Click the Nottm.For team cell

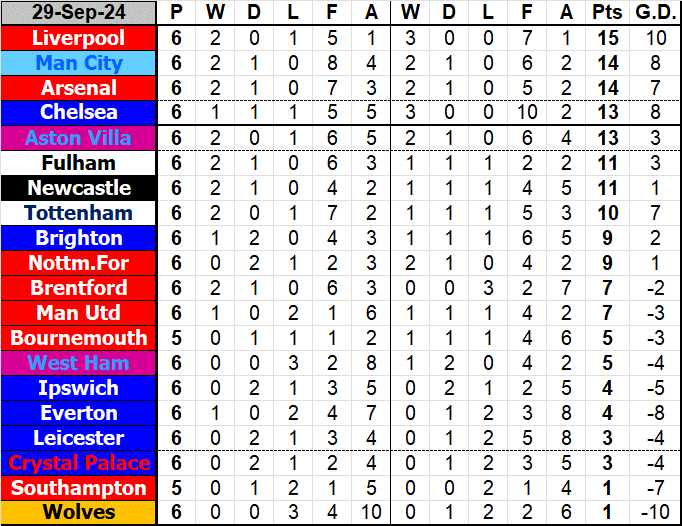pyautogui.click(x=79, y=263)
